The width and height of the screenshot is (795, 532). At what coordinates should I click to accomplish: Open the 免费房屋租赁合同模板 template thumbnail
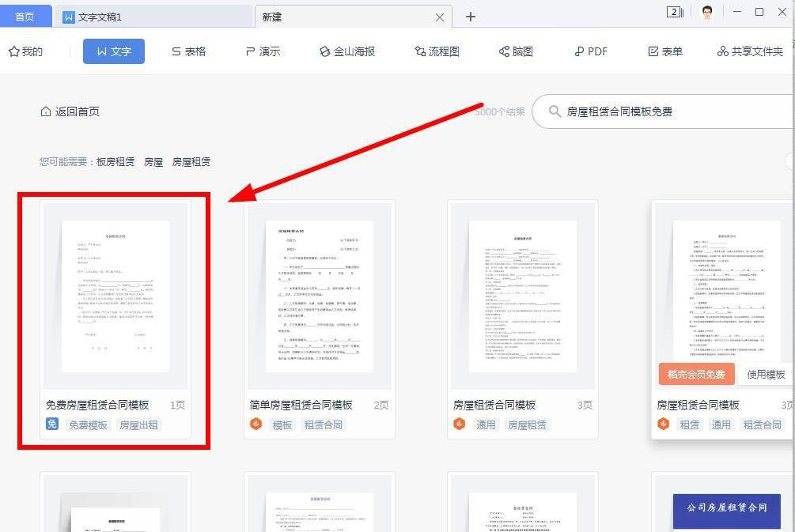click(116, 297)
